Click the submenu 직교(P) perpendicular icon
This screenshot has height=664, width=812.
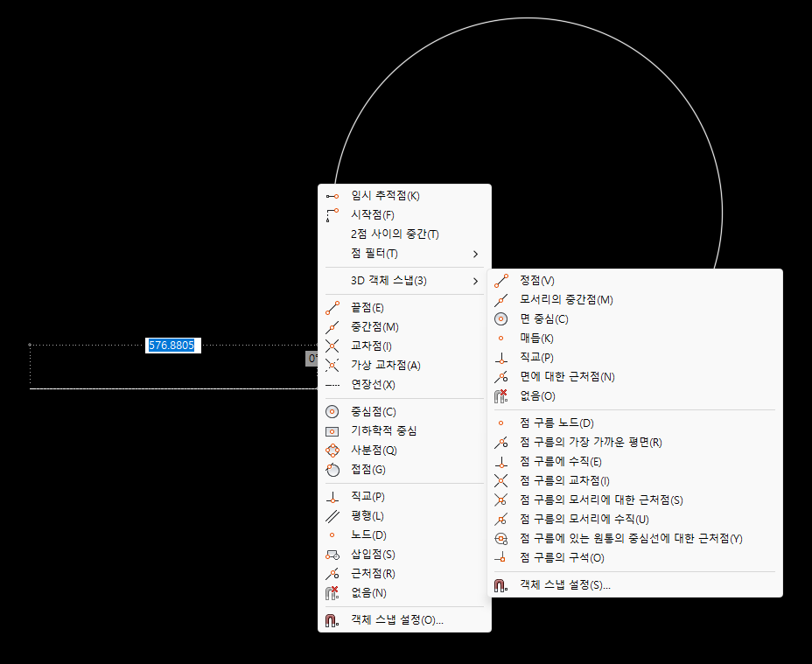pyautogui.click(x=501, y=358)
